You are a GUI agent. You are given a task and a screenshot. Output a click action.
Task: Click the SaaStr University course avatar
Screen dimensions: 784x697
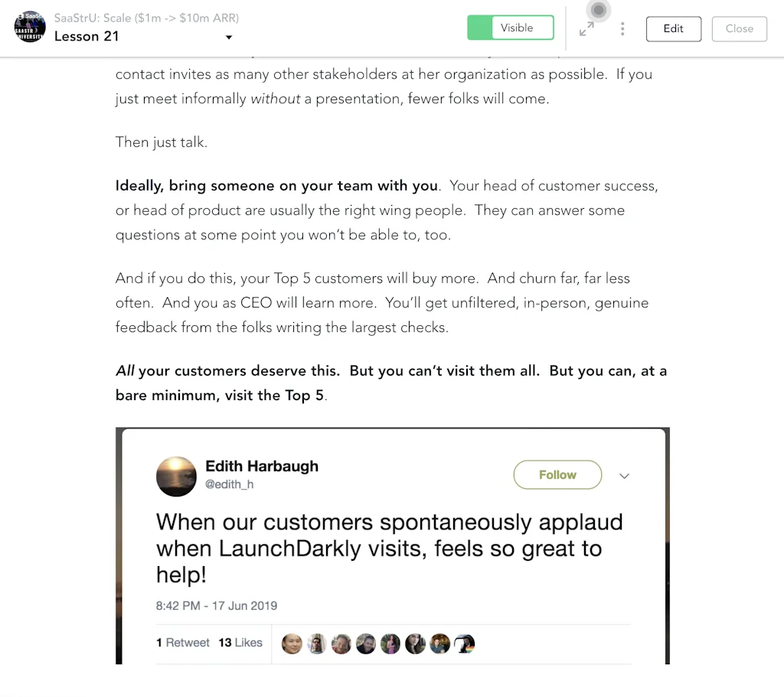coord(30,27)
